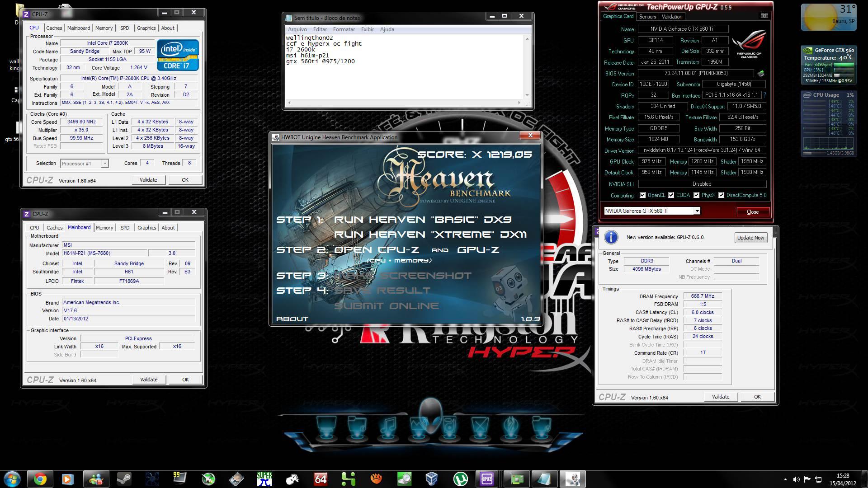The height and width of the screenshot is (488, 868).
Task: Toggle the PhysX checkbox in GPU-Z
Action: tap(696, 195)
